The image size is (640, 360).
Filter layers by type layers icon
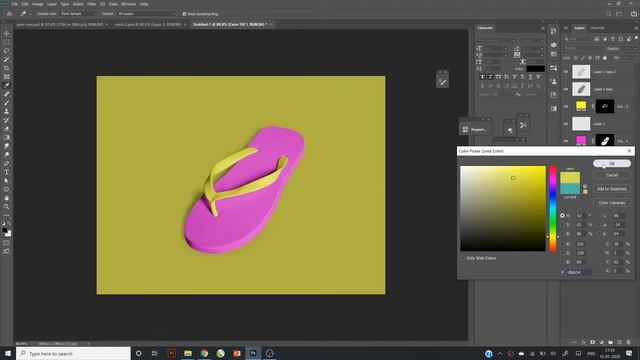tap(612, 39)
